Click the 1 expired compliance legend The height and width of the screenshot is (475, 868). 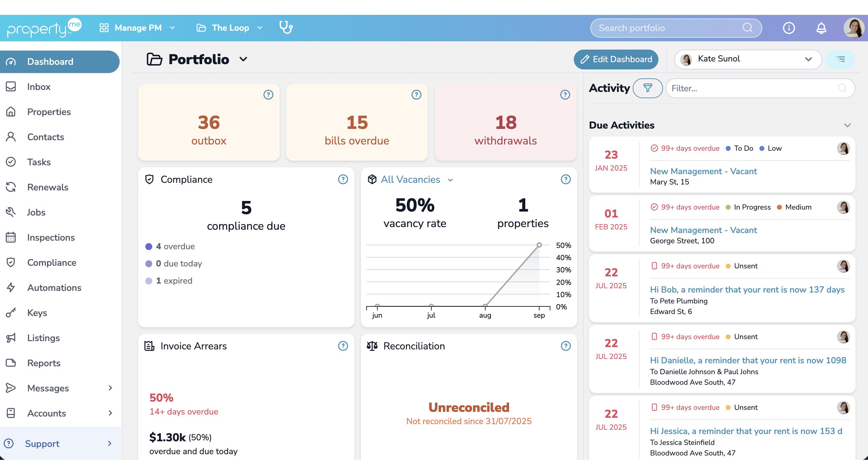[169, 281]
